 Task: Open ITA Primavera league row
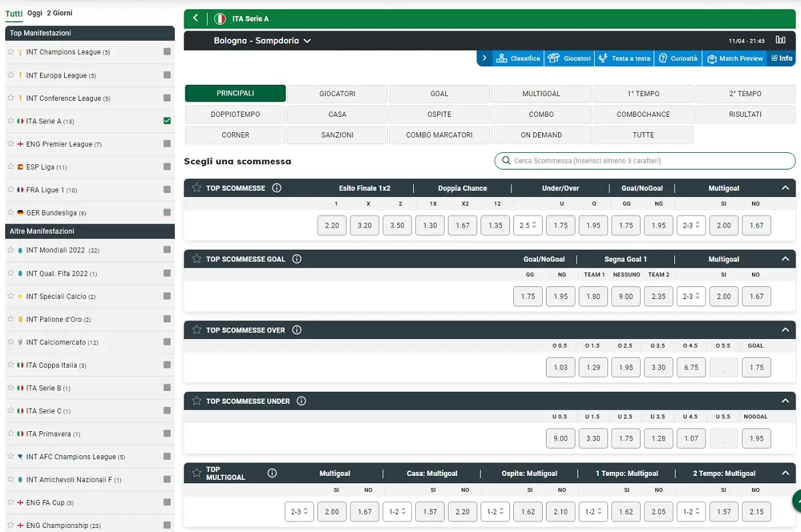pyautogui.click(x=90, y=434)
